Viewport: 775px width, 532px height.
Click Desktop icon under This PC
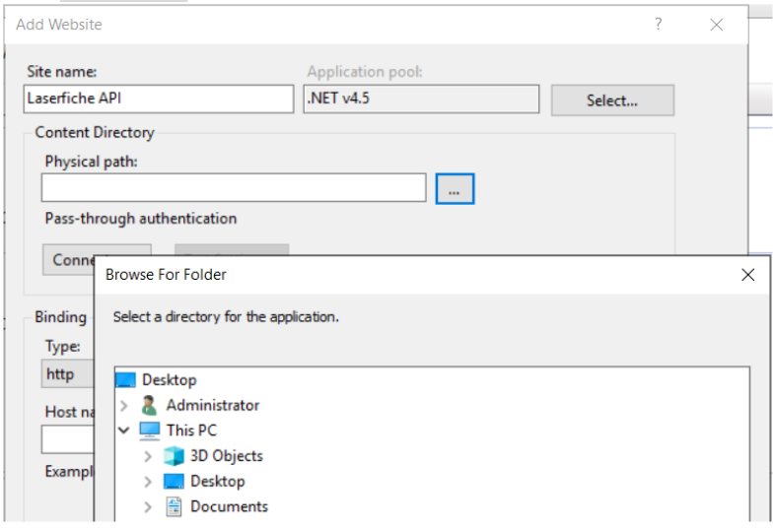(174, 482)
